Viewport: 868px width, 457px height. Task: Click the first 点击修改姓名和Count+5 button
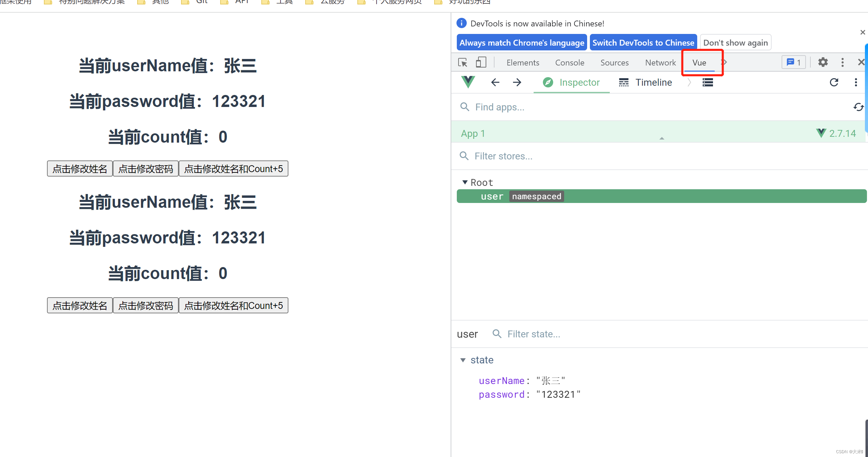pos(234,169)
